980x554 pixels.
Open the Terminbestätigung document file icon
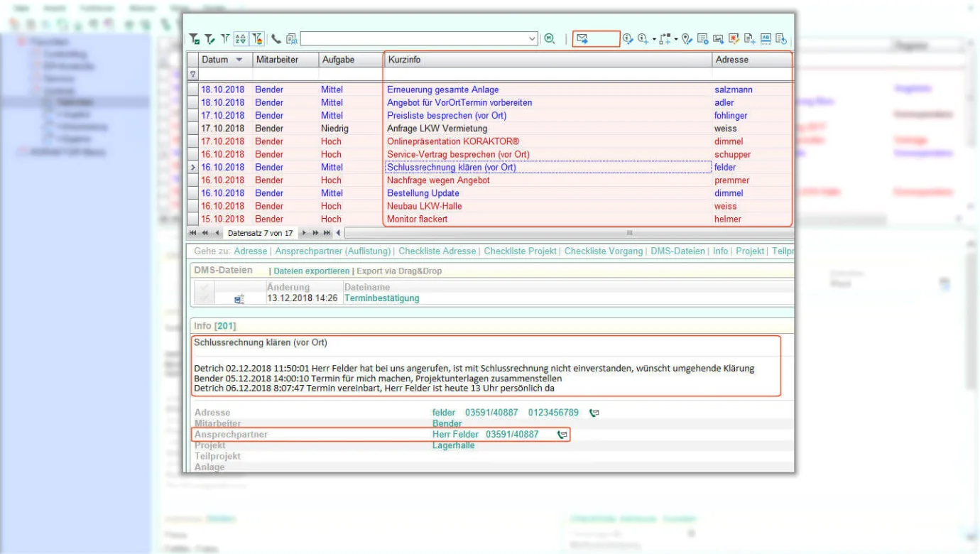[x=239, y=299]
